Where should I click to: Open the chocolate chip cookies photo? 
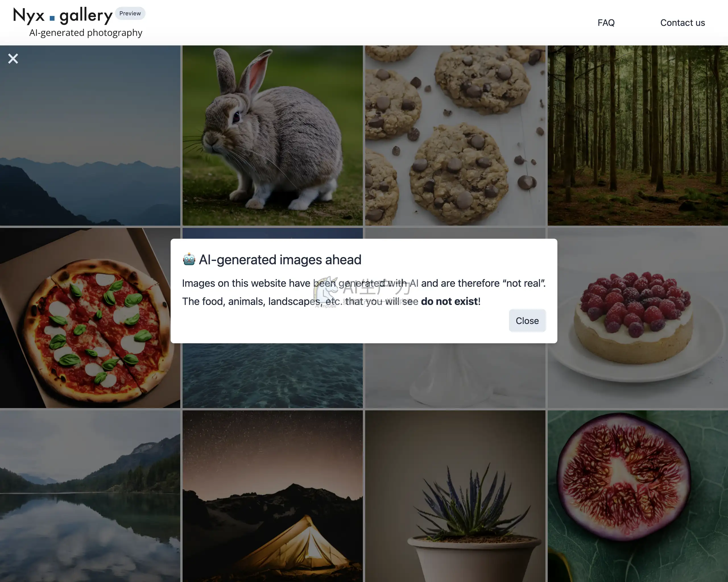click(455, 135)
